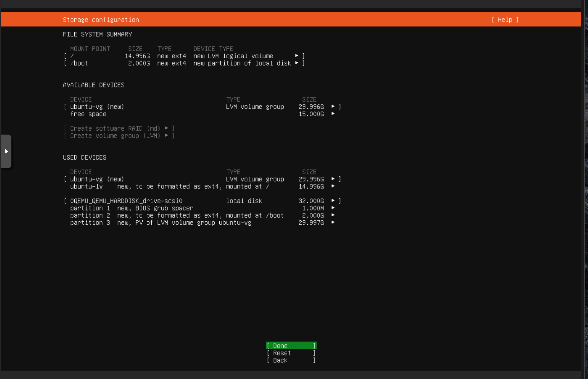
Task: Open the Help menu
Action: (505, 20)
